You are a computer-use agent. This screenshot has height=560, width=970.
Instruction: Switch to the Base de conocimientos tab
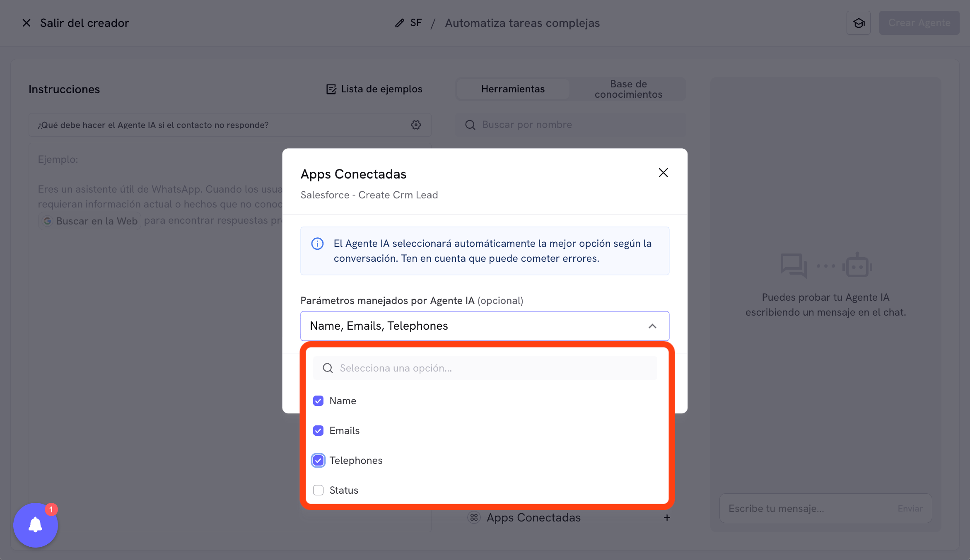(628, 89)
